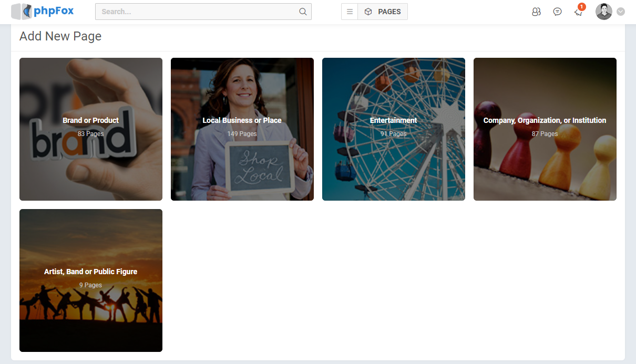Select the Local Business or Place category

click(x=242, y=120)
